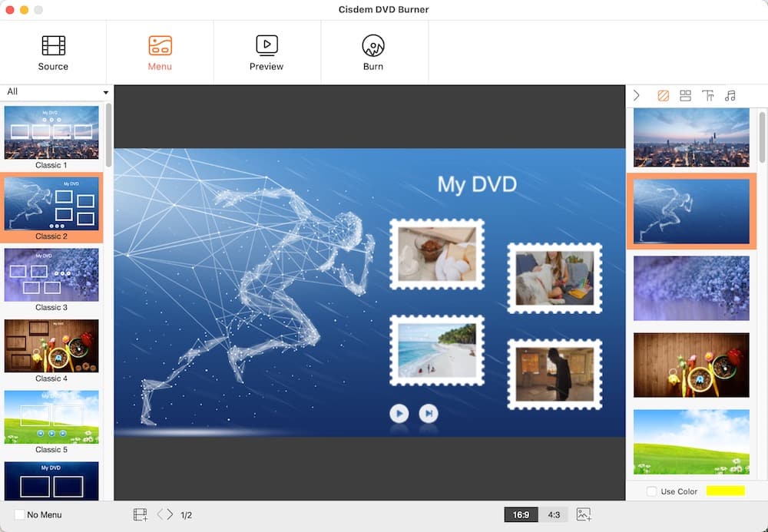Click the My DVD title text
768x532 pixels.
(x=477, y=184)
